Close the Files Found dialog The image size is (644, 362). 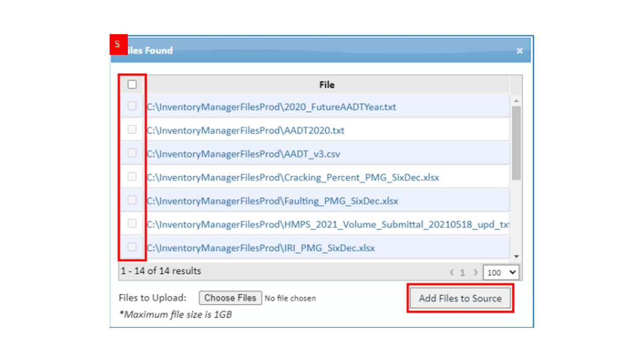tap(519, 51)
